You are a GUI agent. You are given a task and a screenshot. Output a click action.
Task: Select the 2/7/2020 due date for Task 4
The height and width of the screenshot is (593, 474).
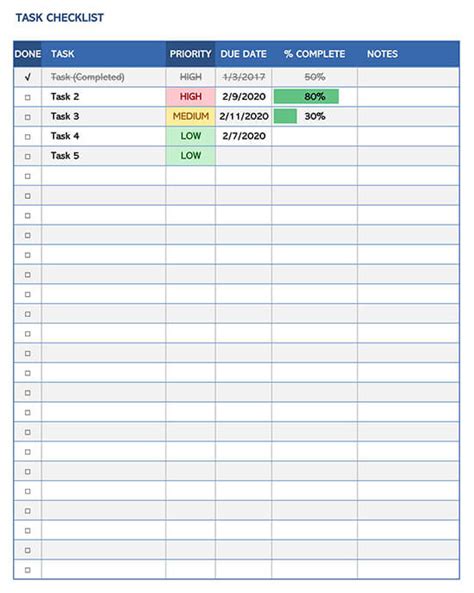coord(244,136)
